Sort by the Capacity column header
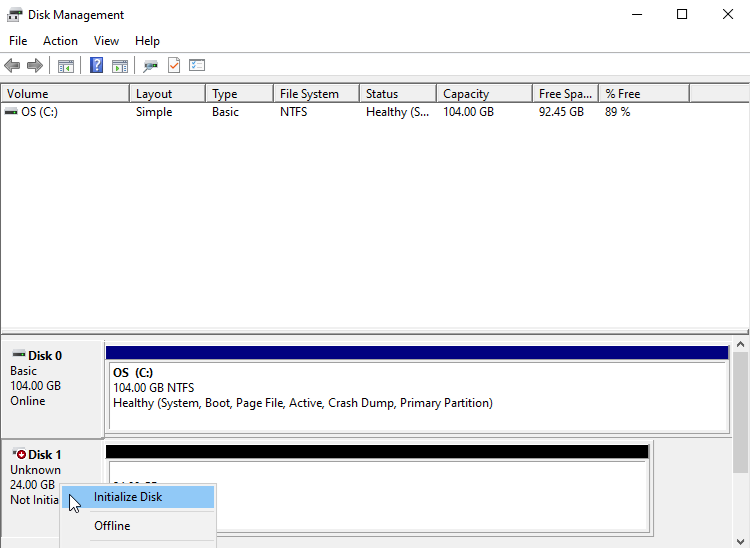750x548 pixels. tap(483, 94)
